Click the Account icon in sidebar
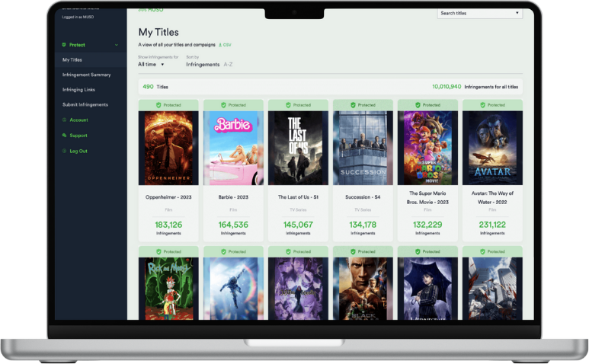Viewport: 589px width, 364px height. (64, 120)
